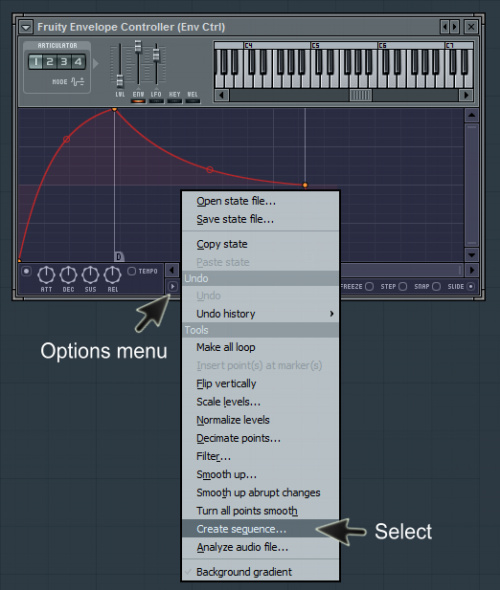Click the C6 key on piano
This screenshot has height=590, width=500.
(382, 81)
